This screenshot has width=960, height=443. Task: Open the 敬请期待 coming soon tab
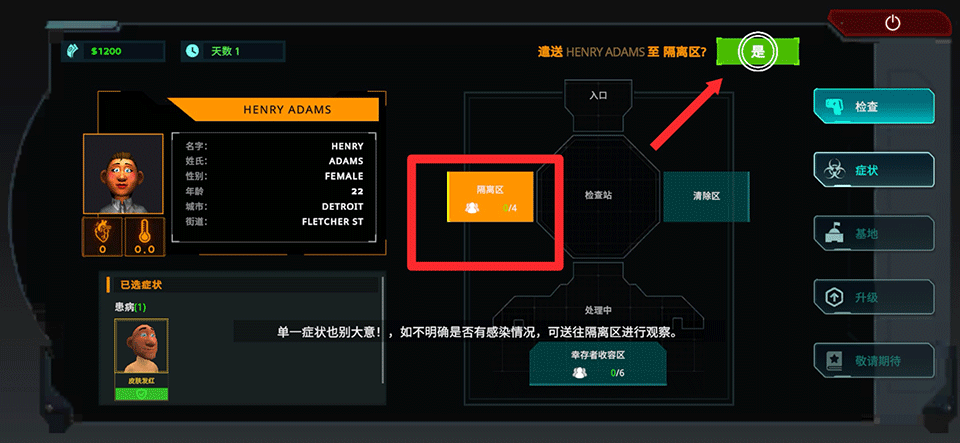874,361
